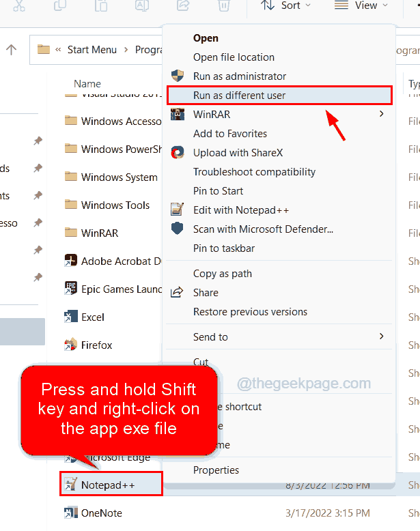This screenshot has height=531, width=420.
Task: Click the Epic Games Launcher icon
Action: [x=70, y=289]
